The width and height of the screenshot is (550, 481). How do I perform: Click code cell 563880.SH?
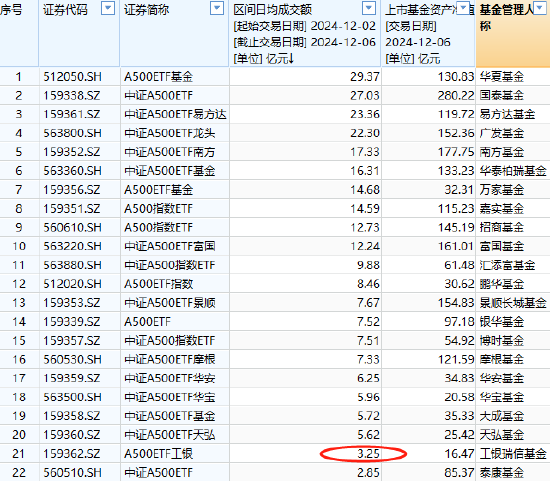72,265
